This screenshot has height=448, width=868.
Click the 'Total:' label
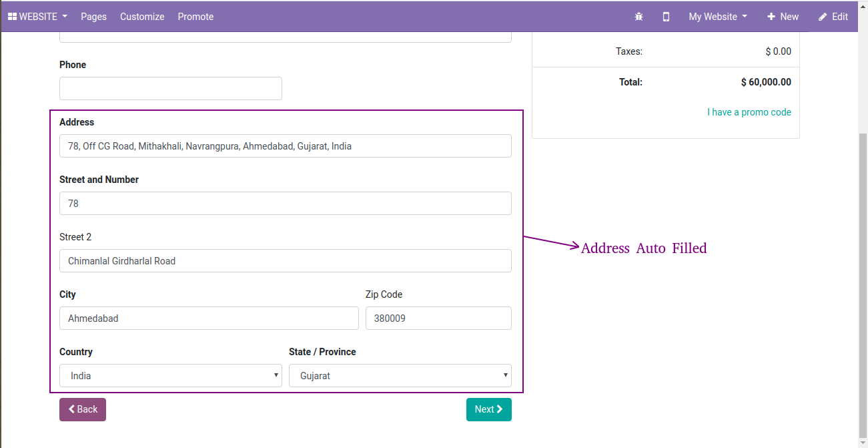[630, 82]
